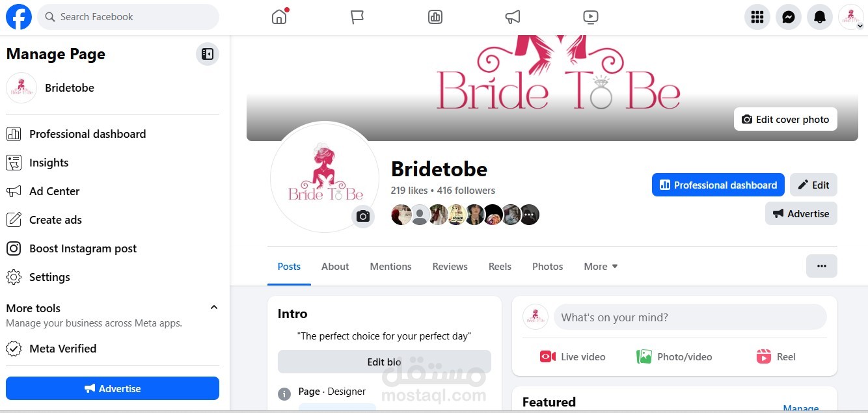This screenshot has height=413, width=868.
Task: Click the blue Professional dashboard button
Action: coord(718,185)
